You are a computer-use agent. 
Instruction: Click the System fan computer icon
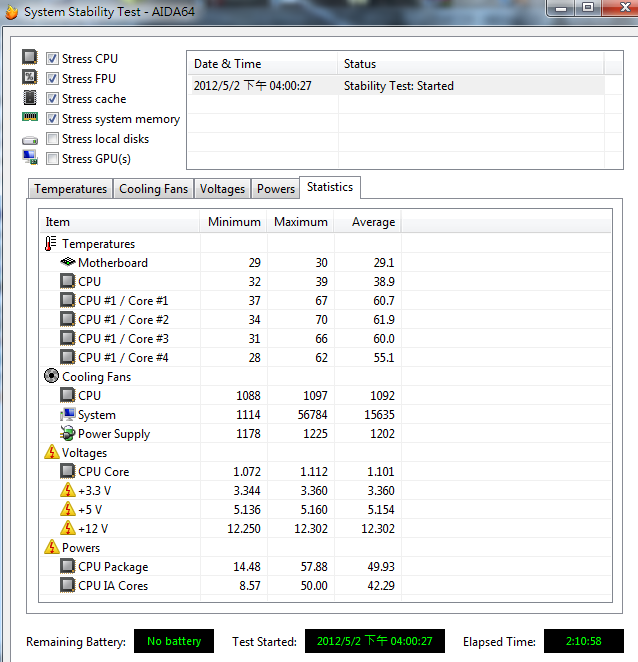tap(68, 414)
